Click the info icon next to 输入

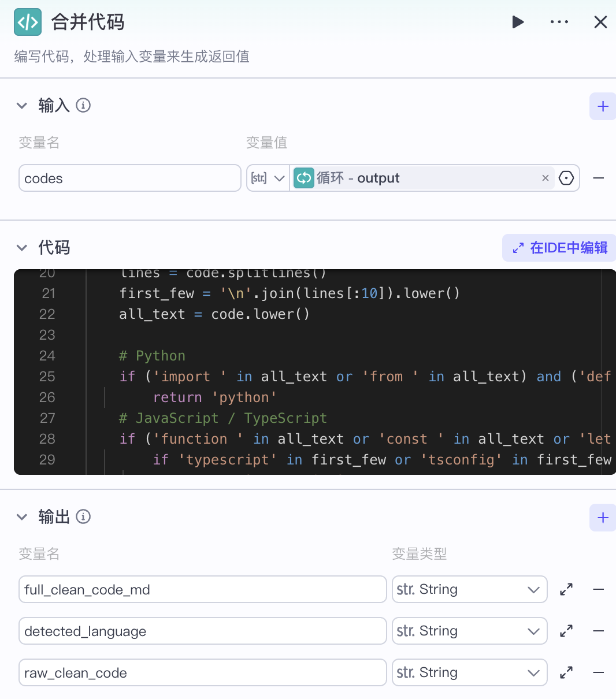click(83, 106)
